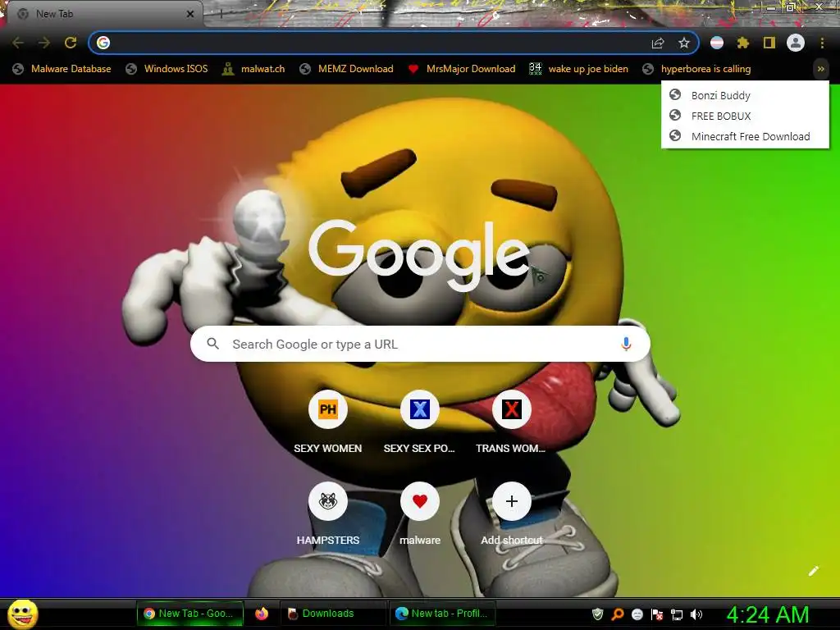Click the orange magnifier tray icon
The image size is (840, 630).
pos(617,614)
